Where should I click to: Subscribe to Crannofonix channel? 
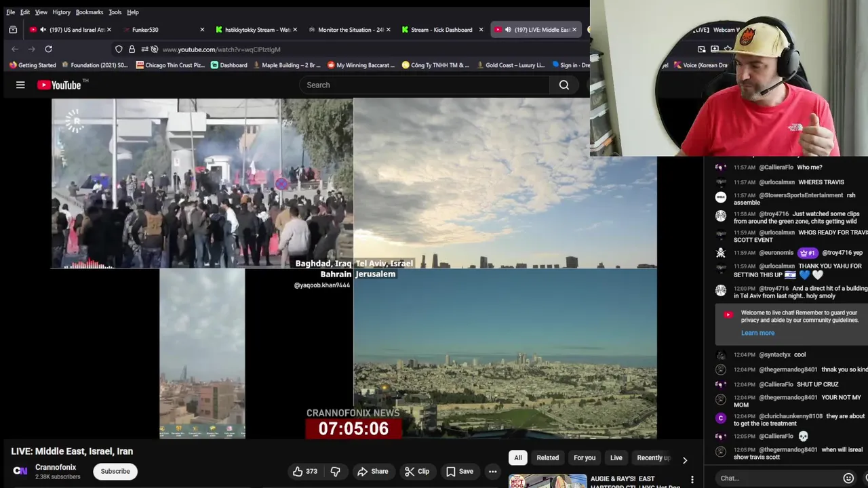pyautogui.click(x=115, y=471)
